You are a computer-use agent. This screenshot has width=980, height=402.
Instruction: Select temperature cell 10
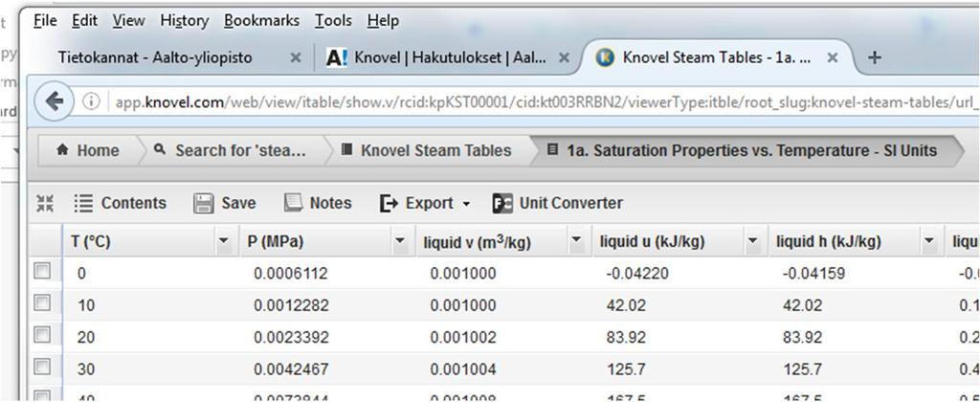point(85,305)
